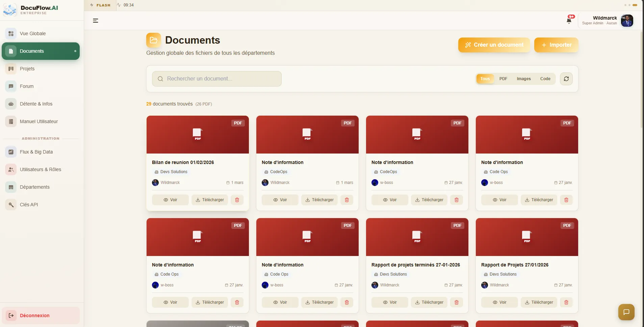
Task: Click the Flux & Big Data icon
Action: (11, 152)
